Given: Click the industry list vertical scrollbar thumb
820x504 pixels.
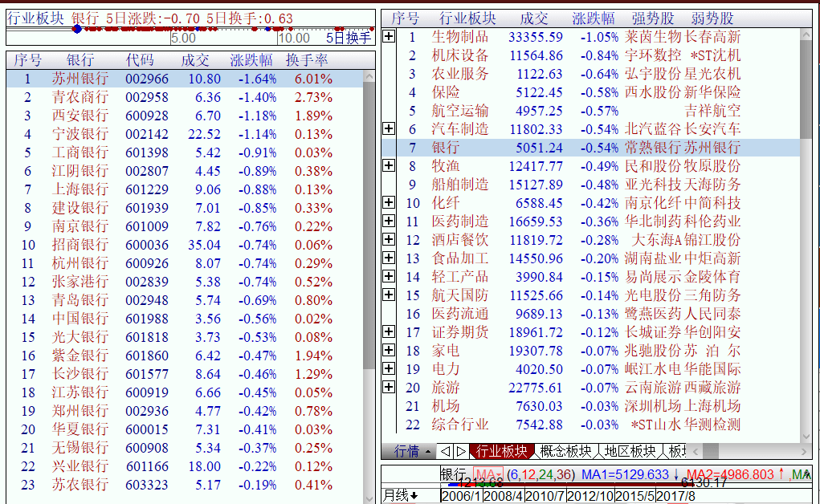Looking at the screenshot, I should click(806, 89).
